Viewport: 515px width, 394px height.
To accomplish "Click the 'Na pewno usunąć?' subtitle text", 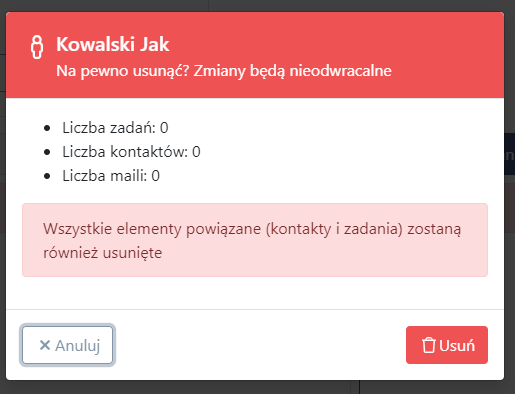I will [x=123, y=71].
